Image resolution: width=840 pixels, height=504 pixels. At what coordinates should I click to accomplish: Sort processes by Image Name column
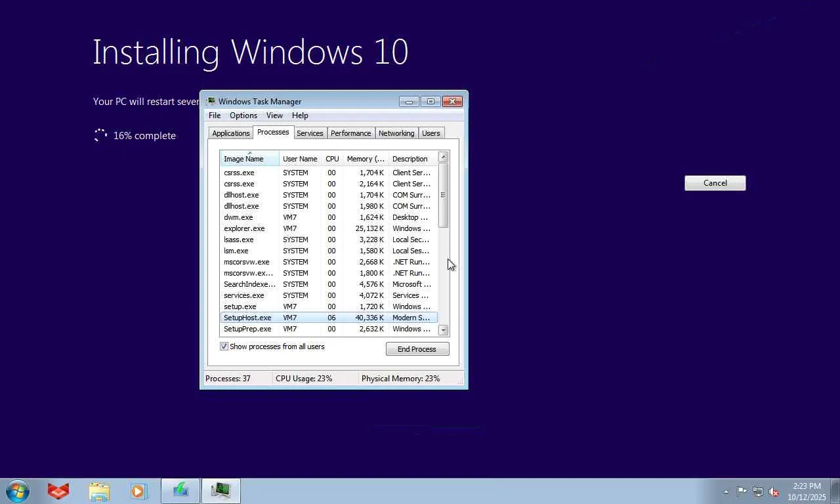point(249,159)
